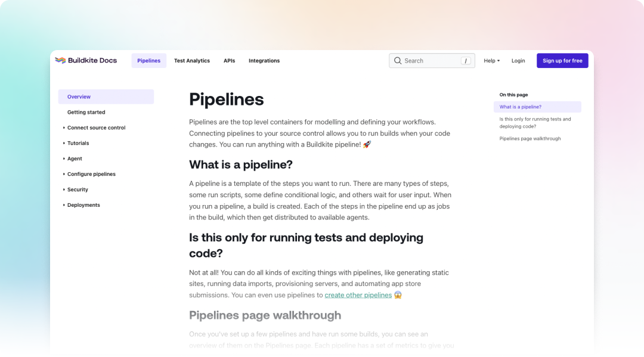Follow the create other pipelines link
644x357 pixels.
358,295
